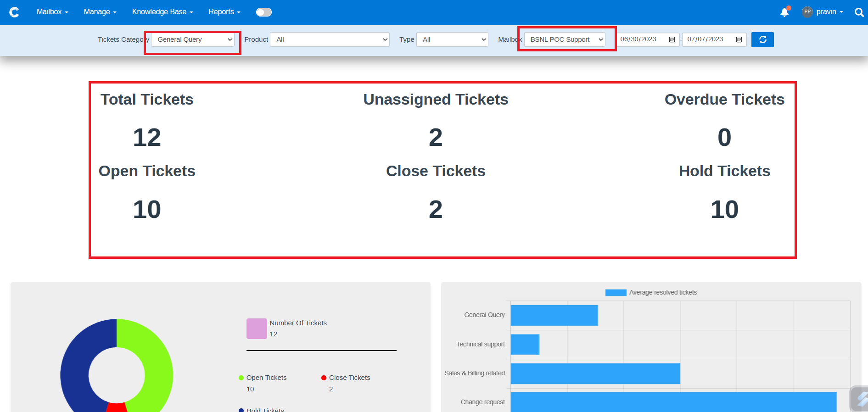This screenshot has height=412, width=868.
Task: Toggle Open Tickets legend green dot
Action: tap(241, 378)
